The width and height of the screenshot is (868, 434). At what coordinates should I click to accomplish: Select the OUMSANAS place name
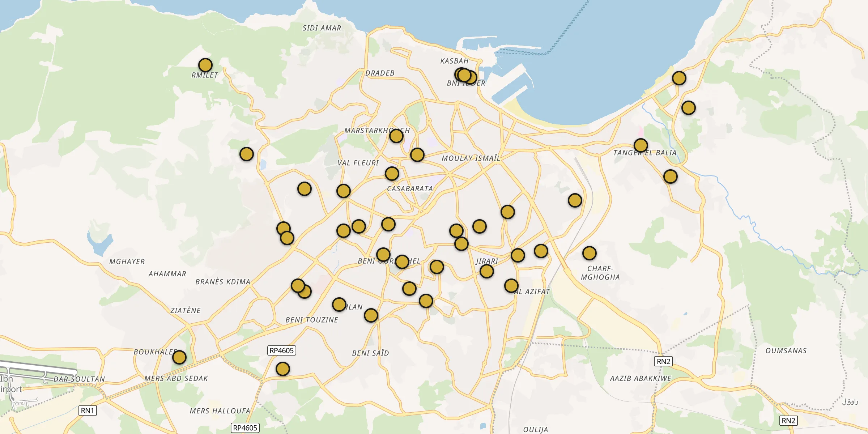point(786,351)
